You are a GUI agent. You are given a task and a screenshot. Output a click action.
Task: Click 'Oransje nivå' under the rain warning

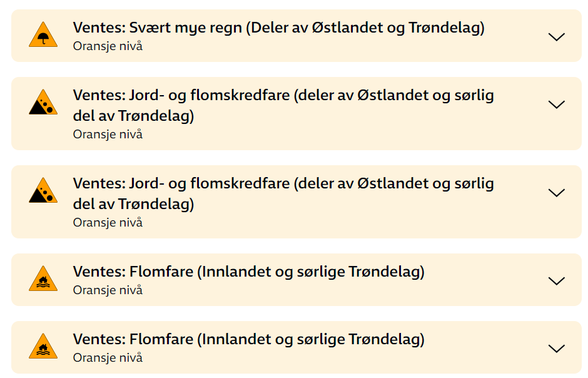point(108,46)
